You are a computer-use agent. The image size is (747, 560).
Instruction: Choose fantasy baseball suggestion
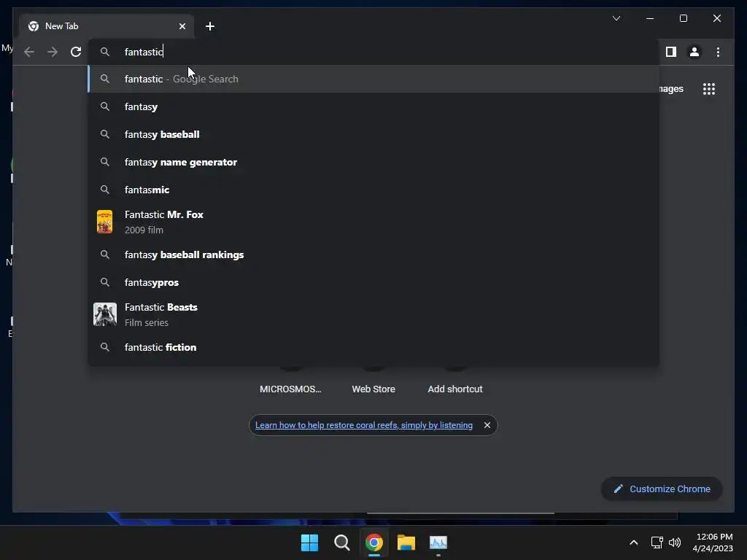tap(374, 134)
